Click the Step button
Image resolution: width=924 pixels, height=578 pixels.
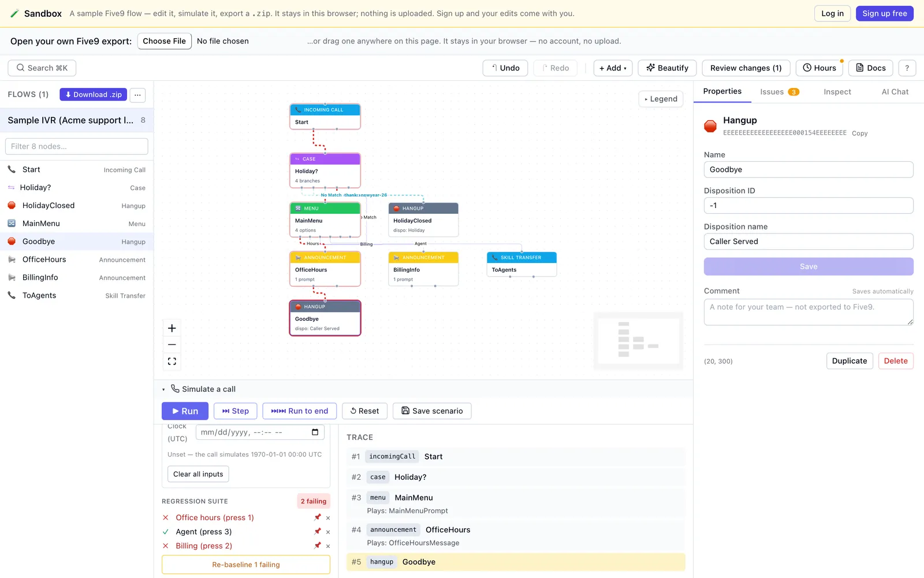coord(235,411)
